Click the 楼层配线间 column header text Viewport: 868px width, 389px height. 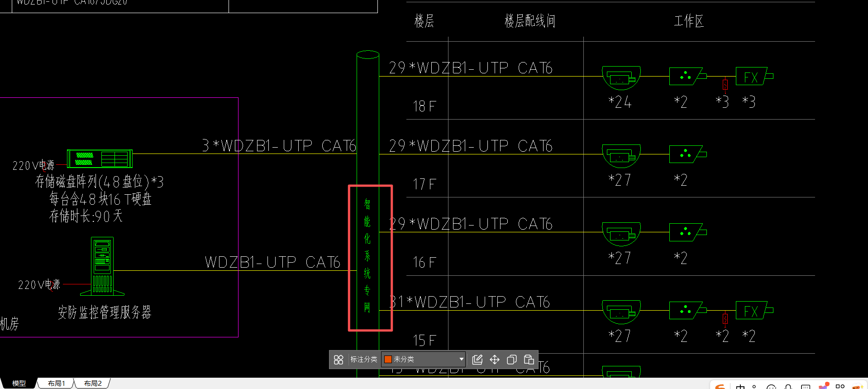tap(530, 21)
